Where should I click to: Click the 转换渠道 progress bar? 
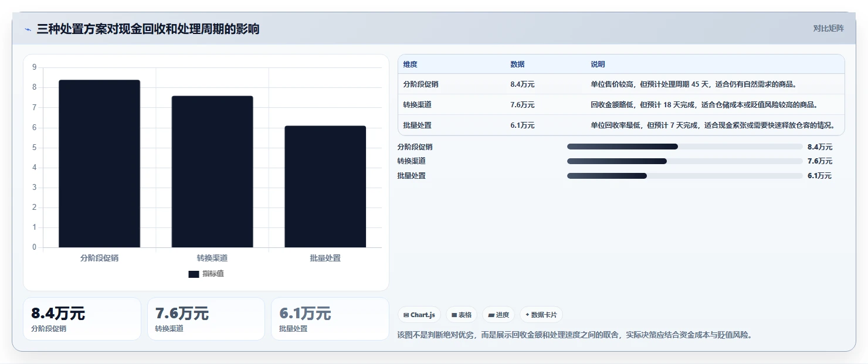click(x=684, y=161)
